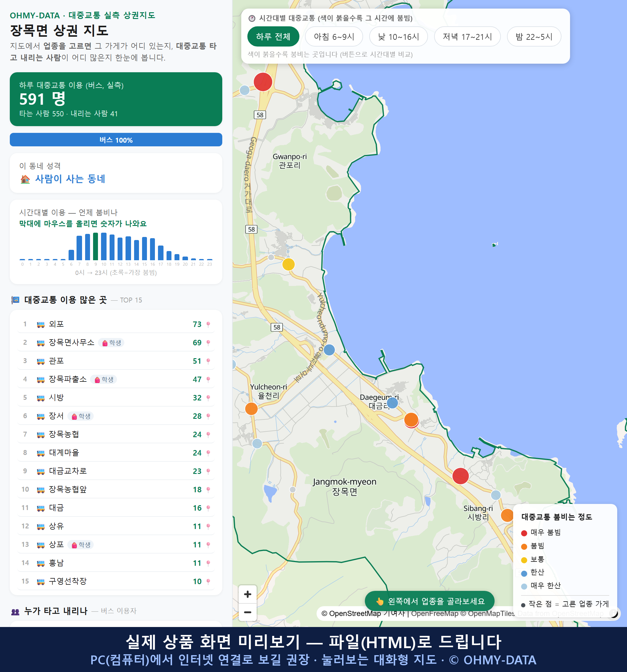This screenshot has width=627, height=672.
Task: Select the 장목농협앞 row in the list
Action: tap(116, 490)
